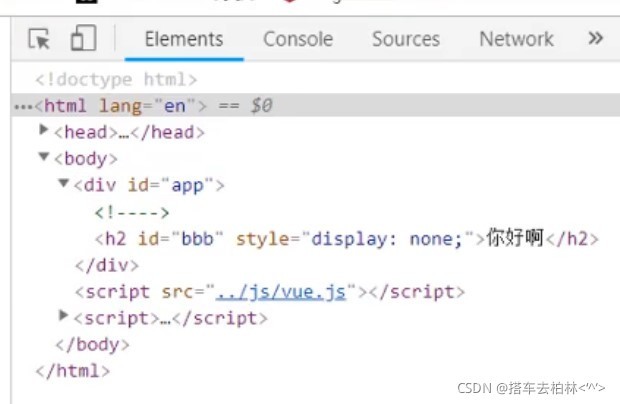Collapse the body element node

pos(44,157)
